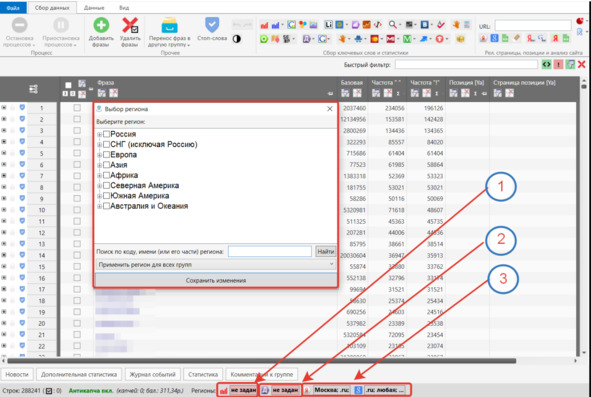Expand the Европа tree node
This screenshot has width=591, height=397.
100,155
